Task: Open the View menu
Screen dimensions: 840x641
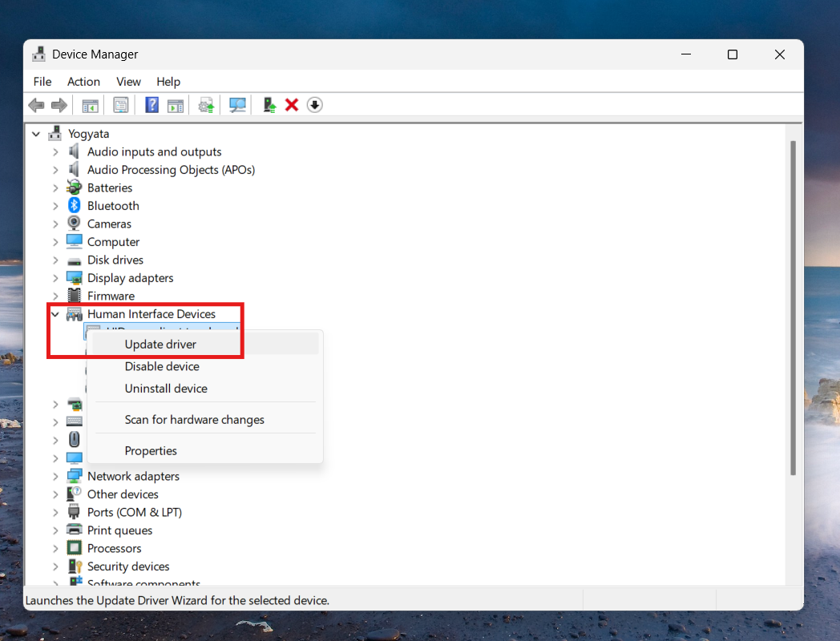Action: point(128,81)
